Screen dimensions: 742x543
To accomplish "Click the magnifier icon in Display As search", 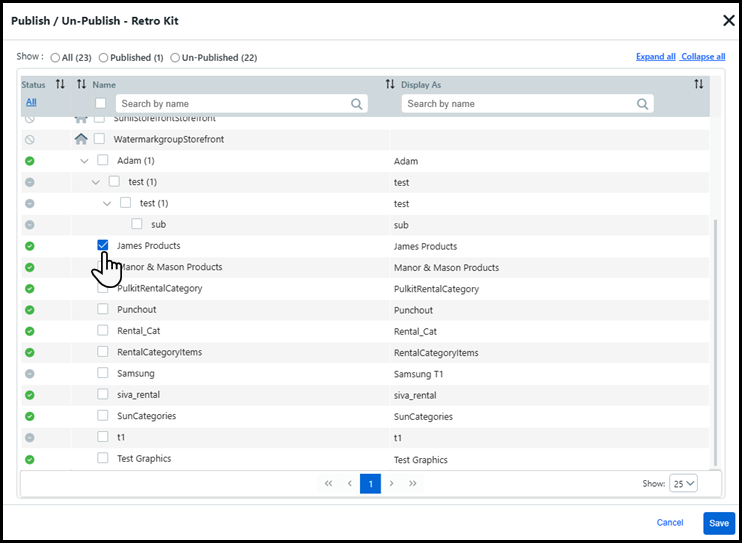I will click(x=643, y=104).
